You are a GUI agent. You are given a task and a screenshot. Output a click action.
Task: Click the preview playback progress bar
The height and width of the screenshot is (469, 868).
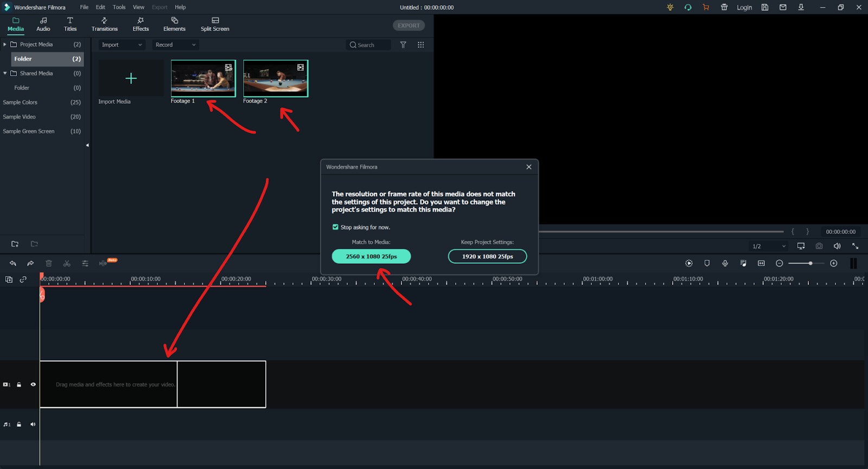[x=661, y=232]
